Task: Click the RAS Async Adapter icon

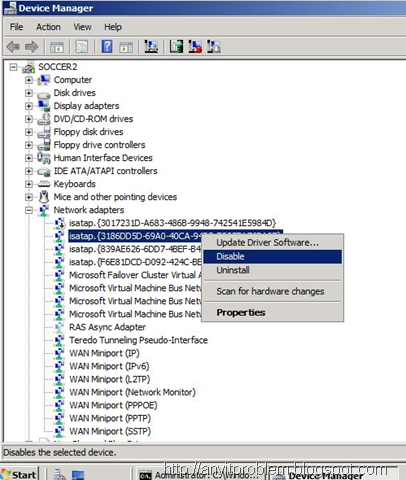Action: (59, 327)
